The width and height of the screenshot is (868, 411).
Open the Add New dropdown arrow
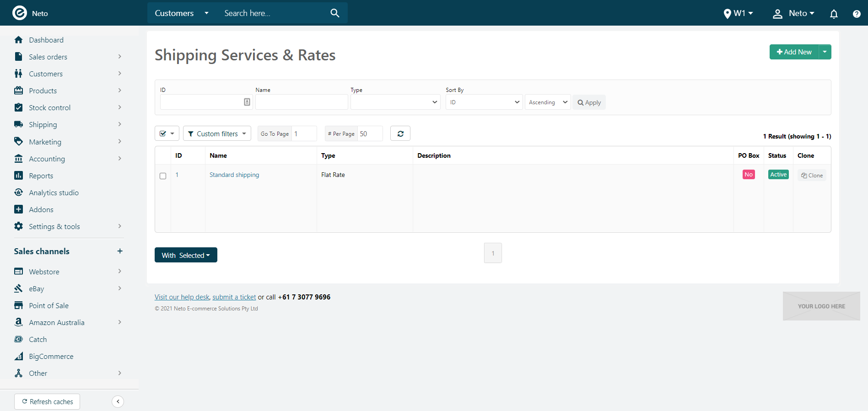pos(825,52)
